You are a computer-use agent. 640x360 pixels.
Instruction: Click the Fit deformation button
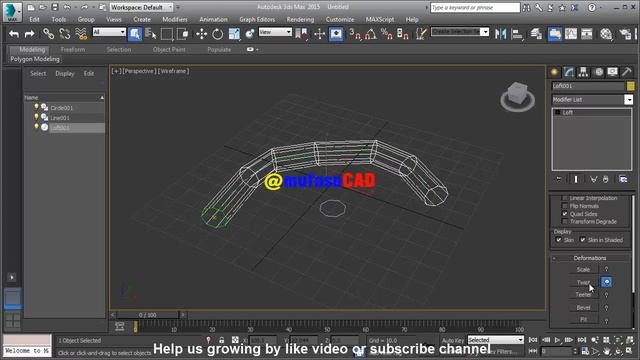pos(583,320)
